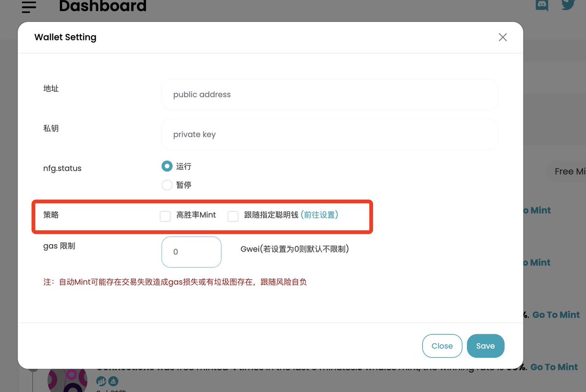
Task: Tick the 跟随指定聪明钱 checkbox
Action: point(233,216)
